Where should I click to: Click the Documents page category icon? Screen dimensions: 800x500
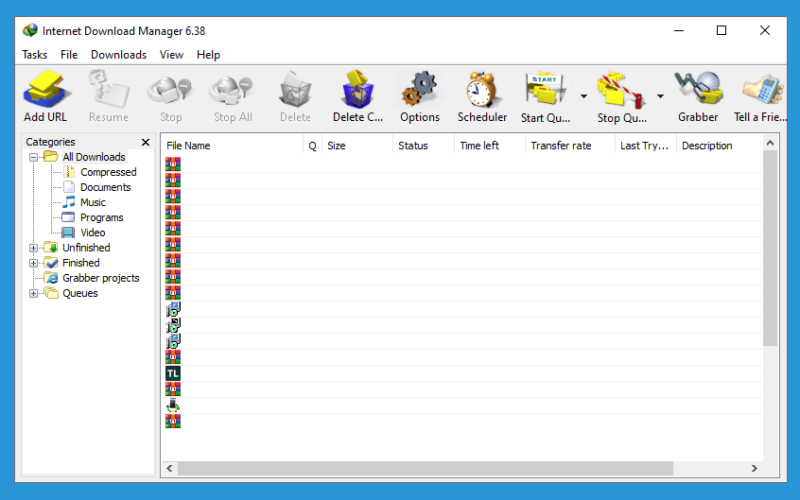coord(69,187)
